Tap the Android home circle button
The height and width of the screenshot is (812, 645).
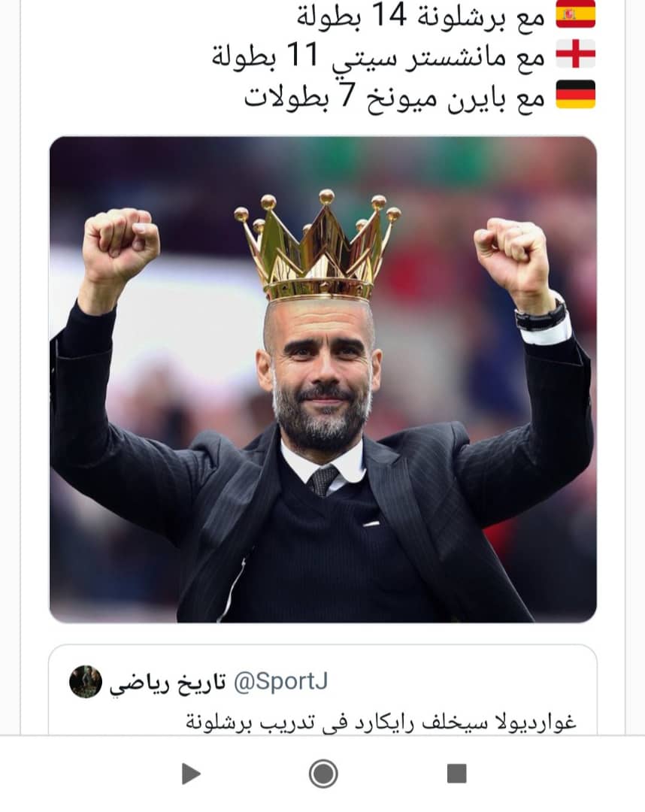pos(323,774)
